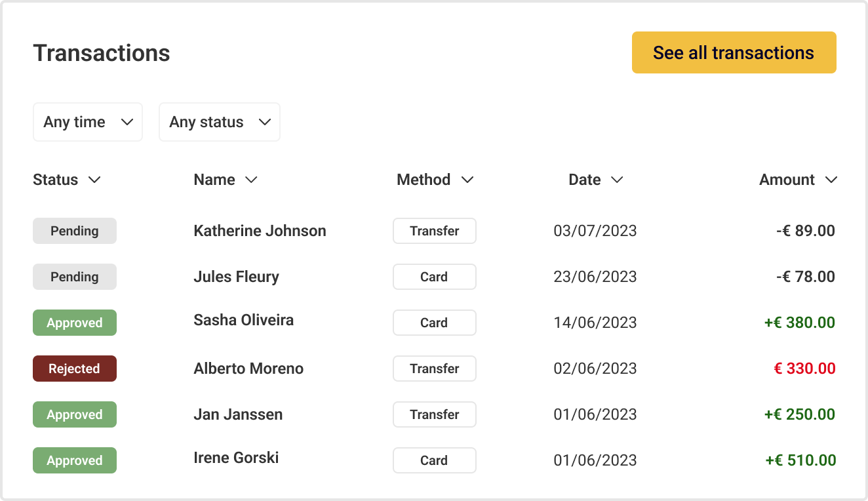Image resolution: width=868 pixels, height=501 pixels.
Task: Click the Transactions heading
Action: (x=102, y=53)
